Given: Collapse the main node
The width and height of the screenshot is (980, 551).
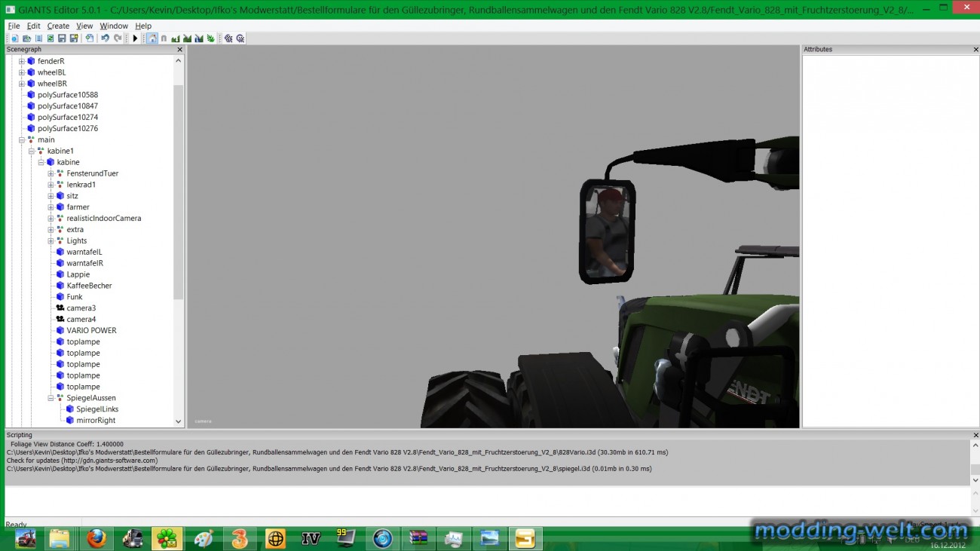Looking at the screenshot, I should pos(22,139).
